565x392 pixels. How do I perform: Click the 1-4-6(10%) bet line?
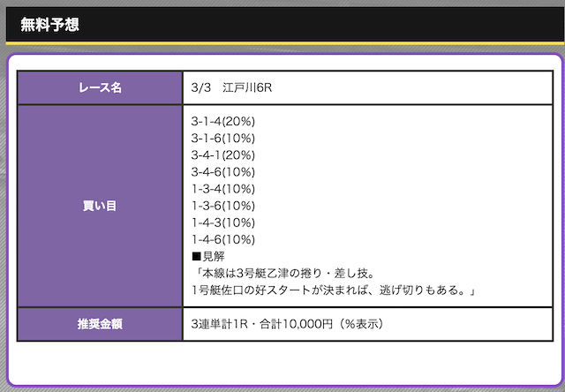(x=222, y=239)
